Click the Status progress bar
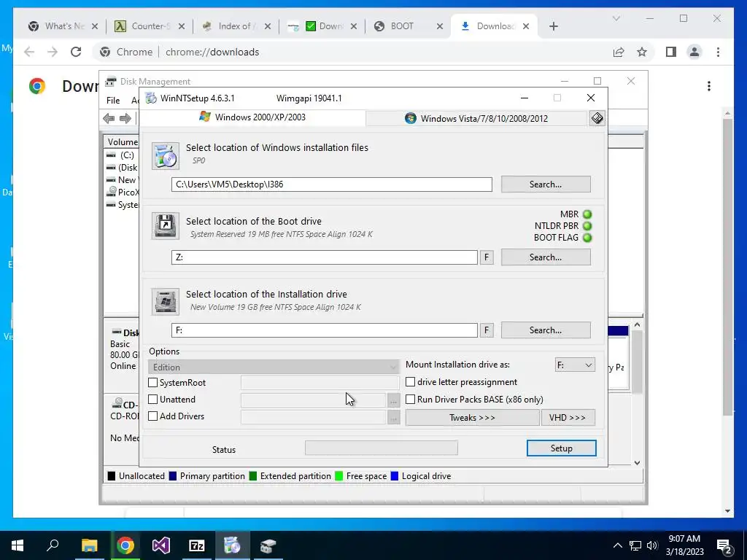The width and height of the screenshot is (747, 560). coord(381,448)
